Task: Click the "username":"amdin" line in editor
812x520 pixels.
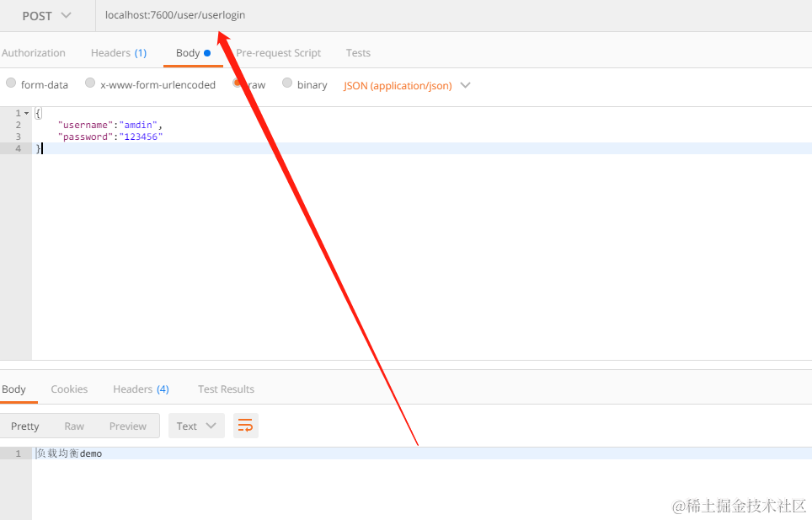Action: (110, 125)
